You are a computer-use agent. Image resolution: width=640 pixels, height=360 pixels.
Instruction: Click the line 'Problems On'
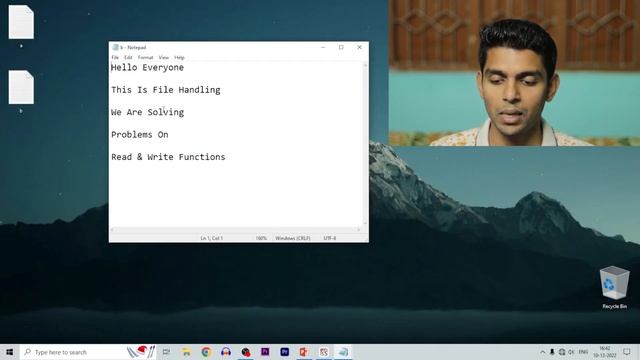140,135
